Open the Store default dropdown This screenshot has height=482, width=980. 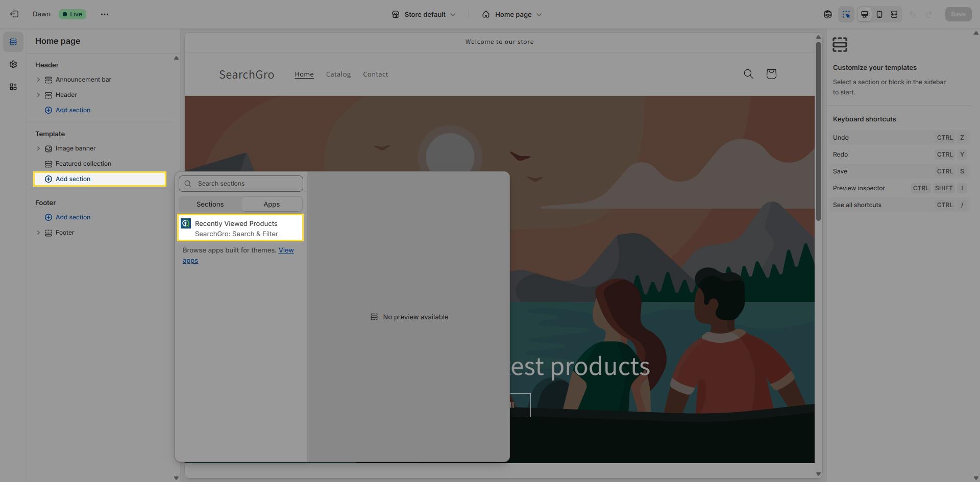pos(424,14)
